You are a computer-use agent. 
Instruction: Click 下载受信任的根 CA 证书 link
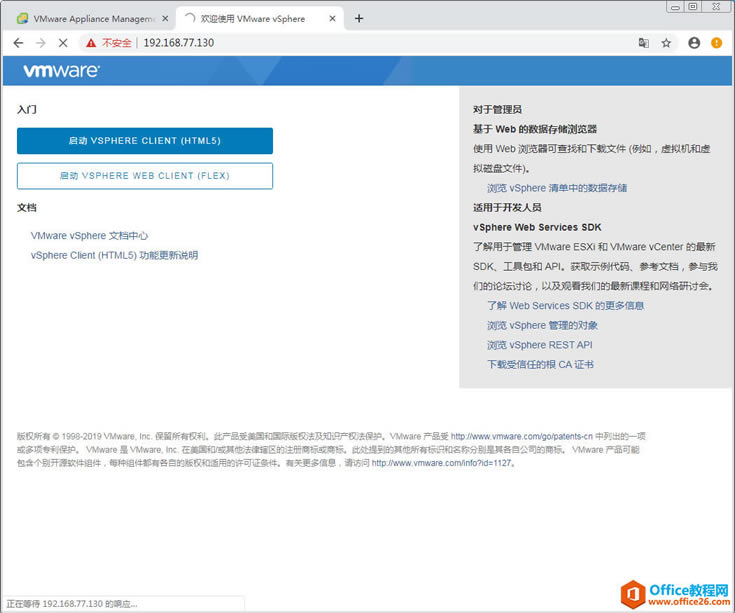click(540, 365)
